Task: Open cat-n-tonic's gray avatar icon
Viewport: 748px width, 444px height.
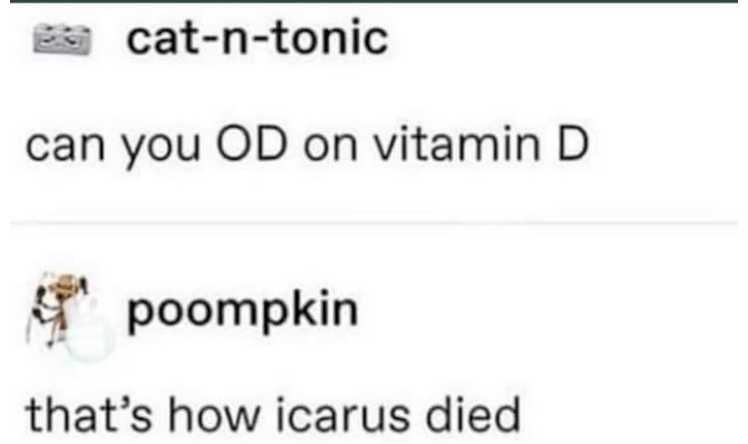Action: pos(62,39)
